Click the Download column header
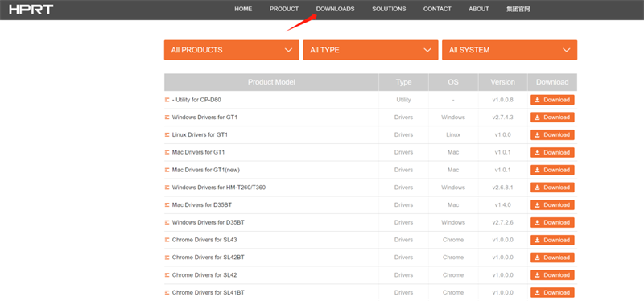 (552, 82)
